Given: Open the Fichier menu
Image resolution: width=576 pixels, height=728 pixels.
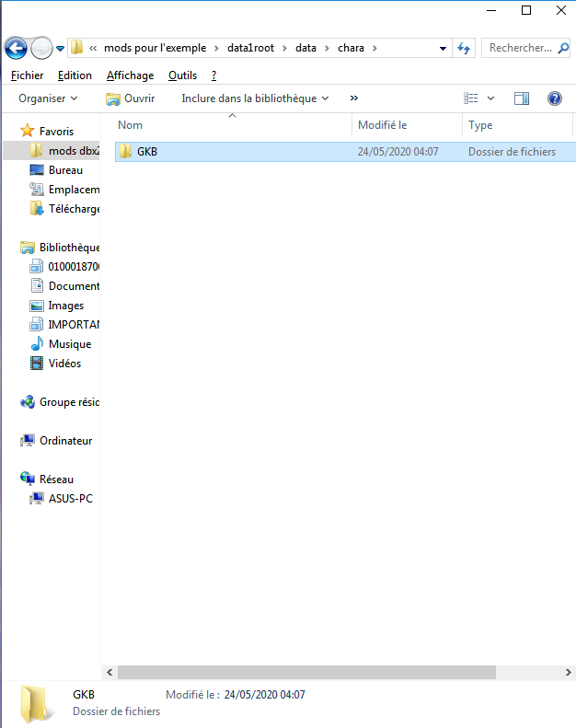Looking at the screenshot, I should pos(27,75).
